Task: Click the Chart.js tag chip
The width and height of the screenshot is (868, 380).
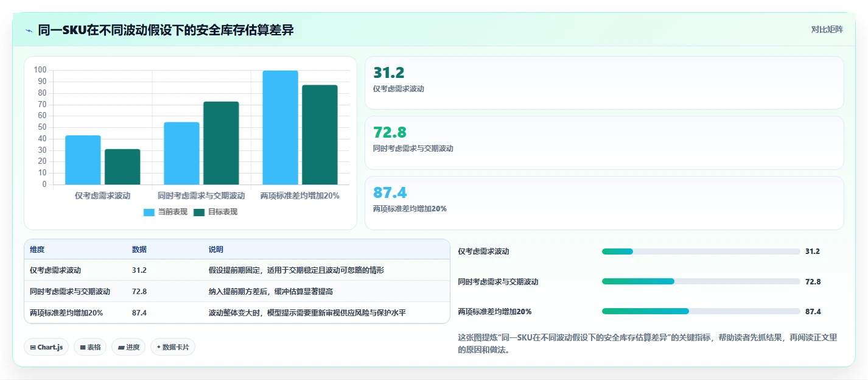Action: tap(46, 347)
